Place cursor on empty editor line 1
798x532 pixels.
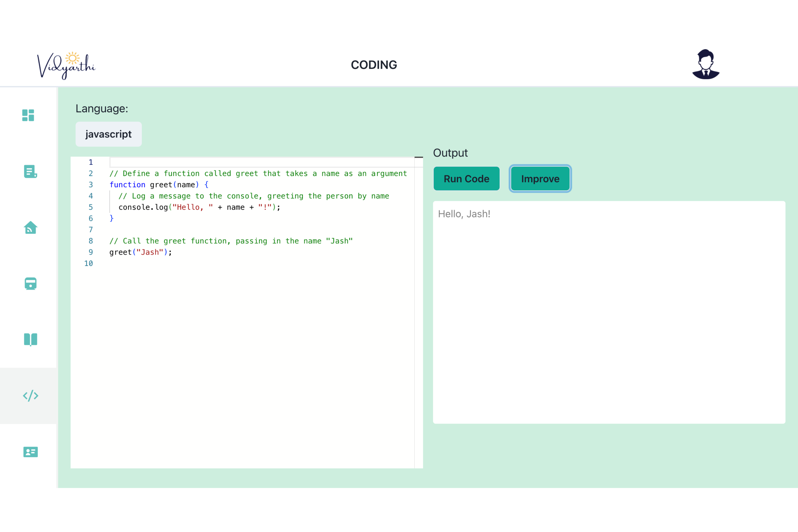click(x=261, y=162)
